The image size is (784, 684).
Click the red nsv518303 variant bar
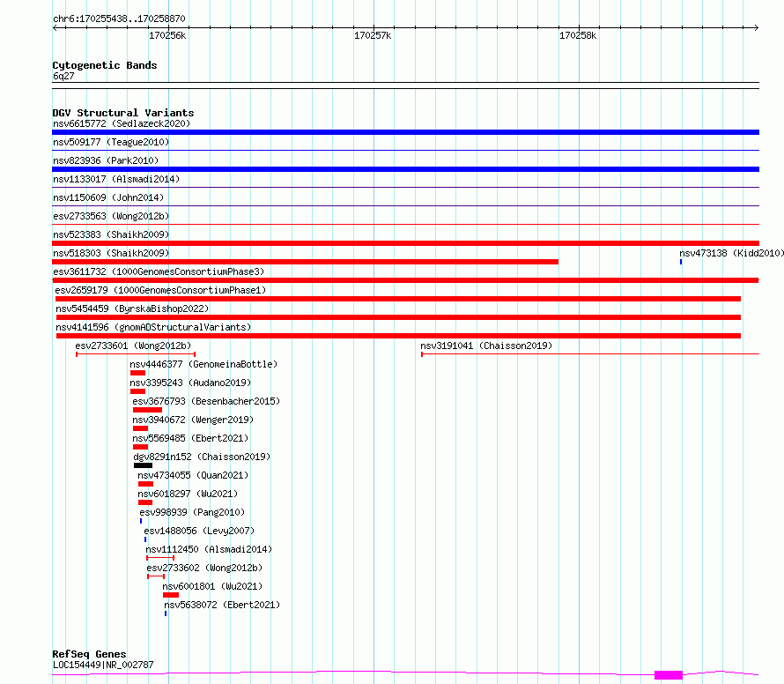(305, 262)
